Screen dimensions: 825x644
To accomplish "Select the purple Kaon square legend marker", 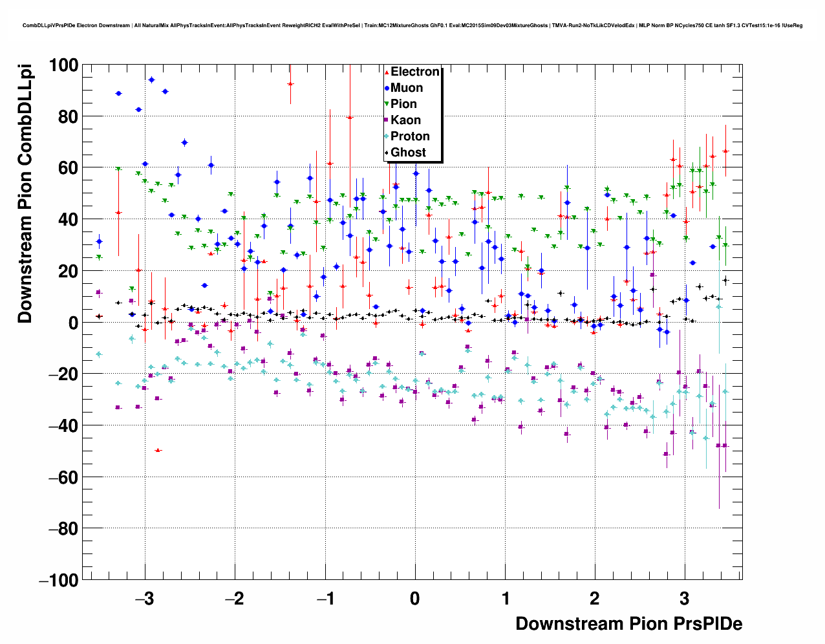I will (x=387, y=120).
